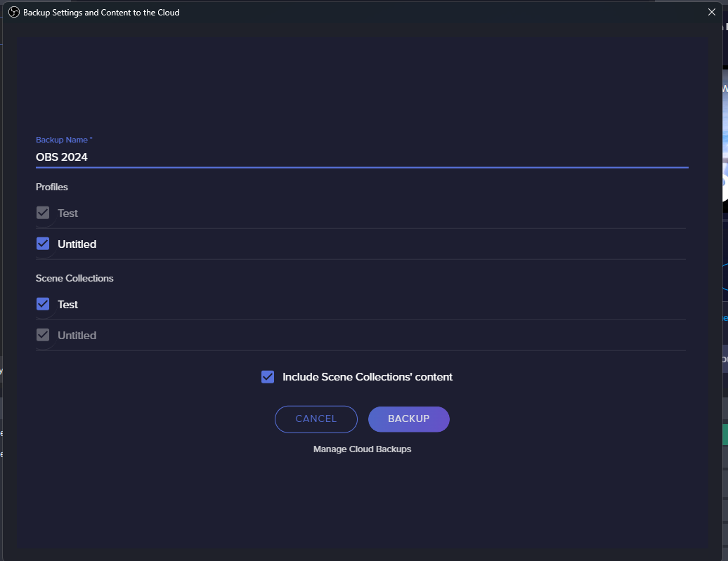Click the OBS logo in the title bar
This screenshot has width=728, height=561.
tap(14, 12)
